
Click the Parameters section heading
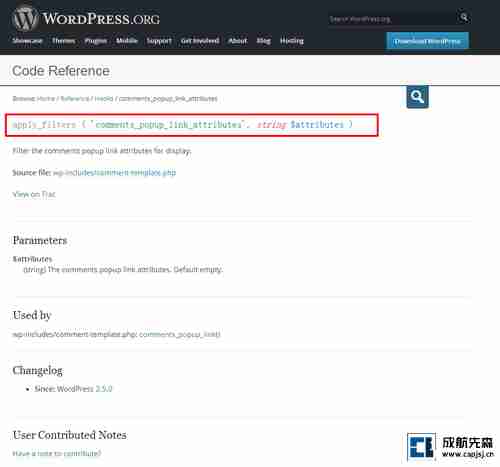point(40,240)
